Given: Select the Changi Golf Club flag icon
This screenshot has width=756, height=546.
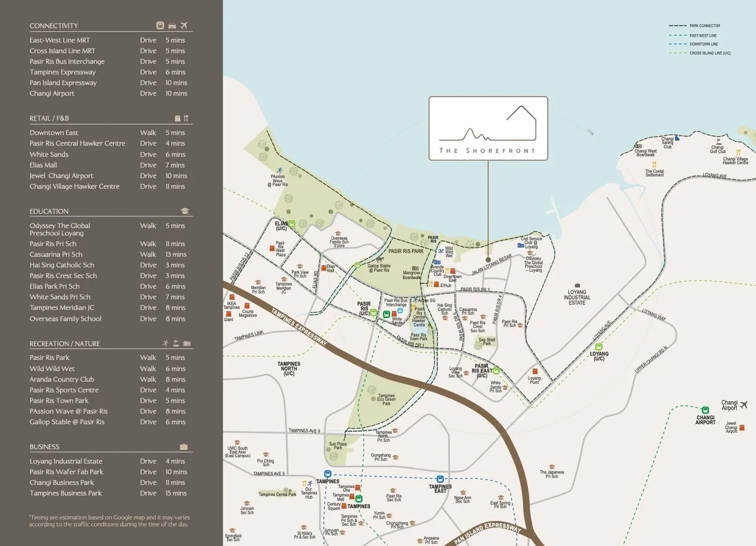Looking at the screenshot, I should 718,141.
